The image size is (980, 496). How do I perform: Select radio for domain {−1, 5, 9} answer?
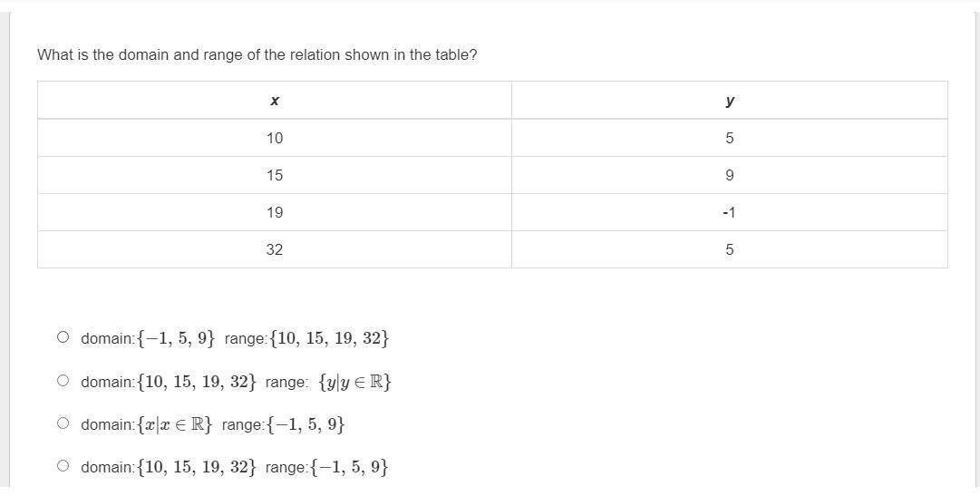tap(63, 337)
